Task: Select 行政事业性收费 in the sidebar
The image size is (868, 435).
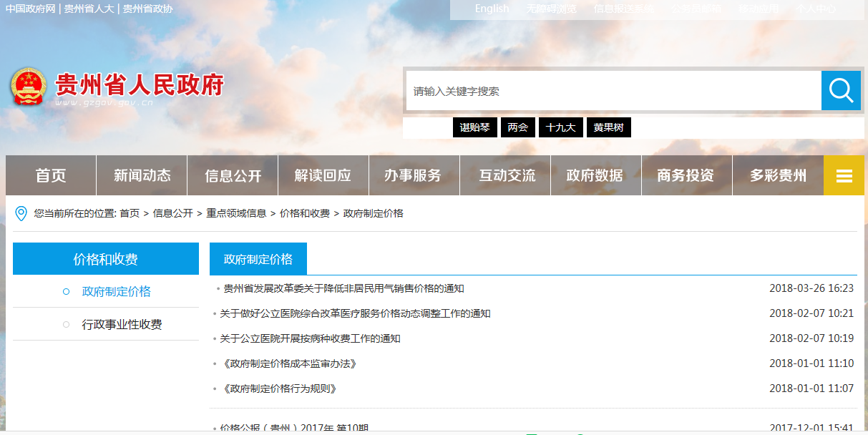Action: point(122,325)
